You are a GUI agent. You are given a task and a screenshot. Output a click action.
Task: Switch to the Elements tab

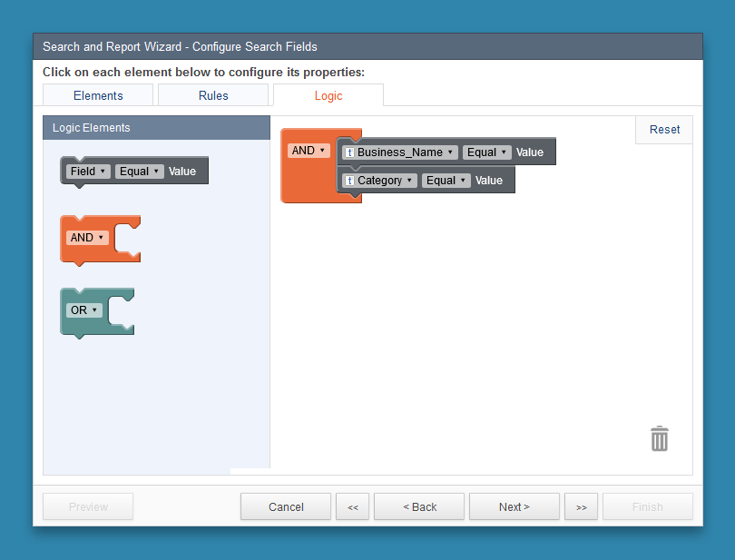coord(97,94)
